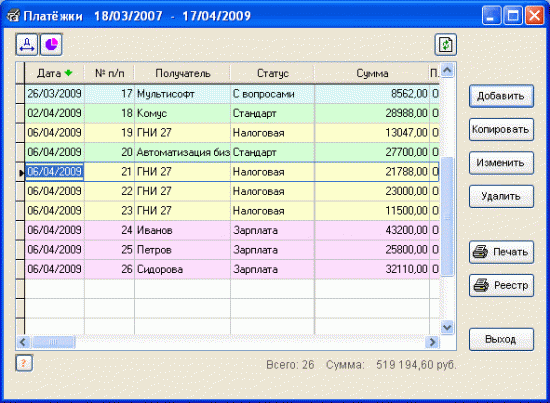Screen dimensions: 550x403
Task: Click the vertical scrollbar up arrow
Action: pyautogui.click(x=447, y=70)
